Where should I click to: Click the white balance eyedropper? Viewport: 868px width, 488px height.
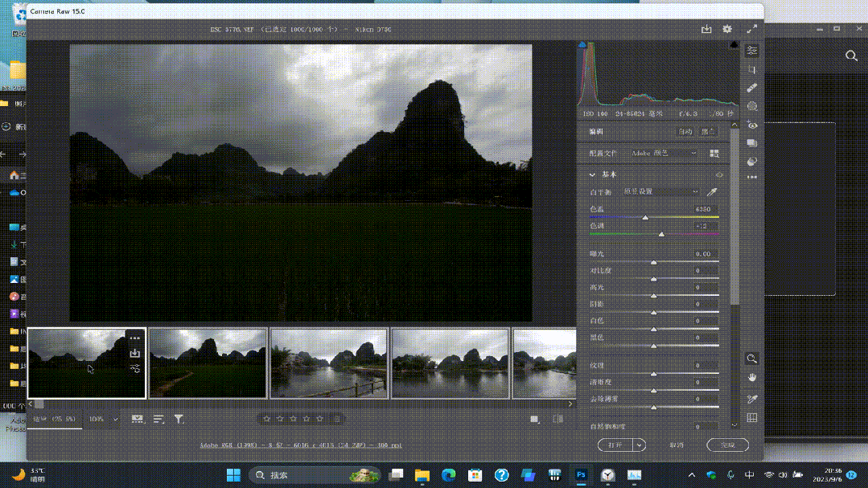pos(711,192)
